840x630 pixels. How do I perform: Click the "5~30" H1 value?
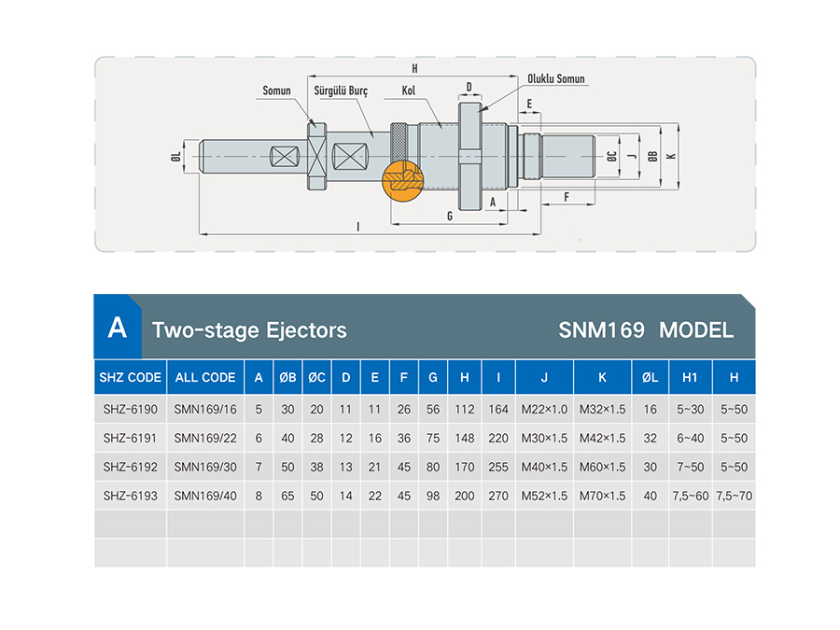pyautogui.click(x=690, y=410)
